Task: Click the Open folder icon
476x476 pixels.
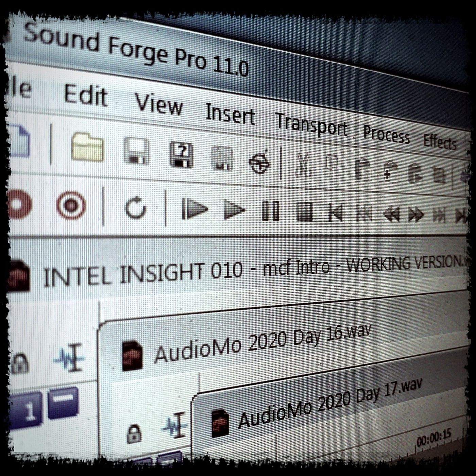Action: [x=88, y=147]
